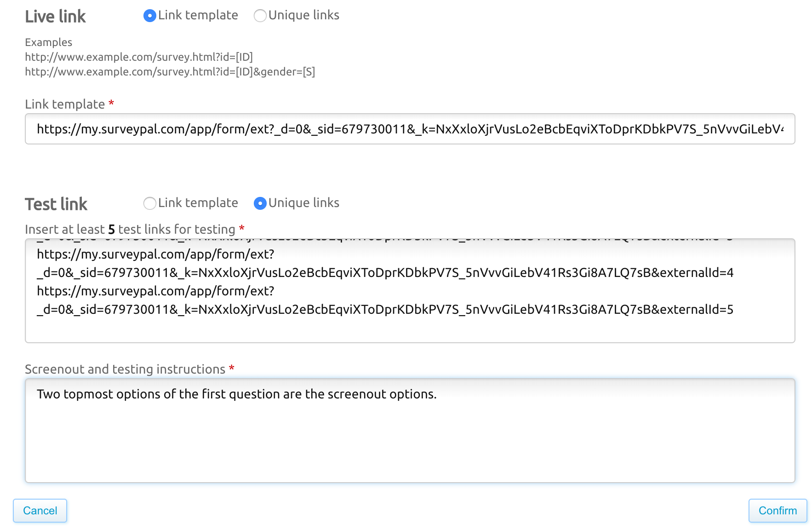Click the Live link heading
This screenshot has height=530, width=812.
tap(55, 17)
